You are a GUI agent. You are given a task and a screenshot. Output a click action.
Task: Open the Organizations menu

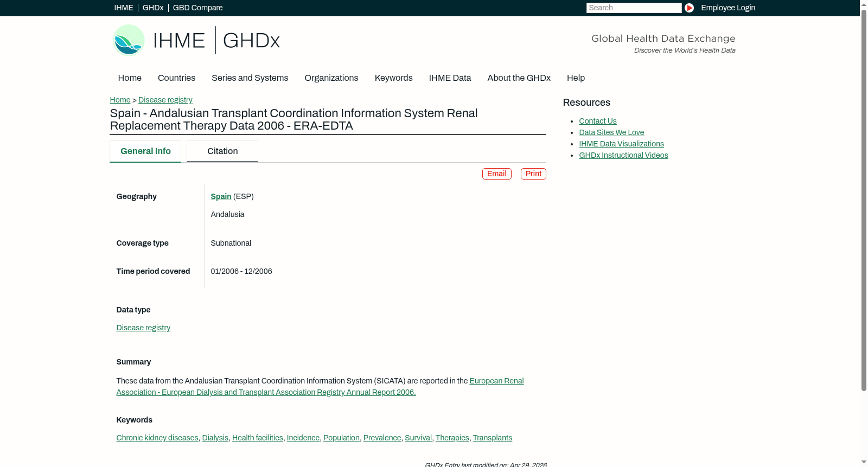coord(331,78)
